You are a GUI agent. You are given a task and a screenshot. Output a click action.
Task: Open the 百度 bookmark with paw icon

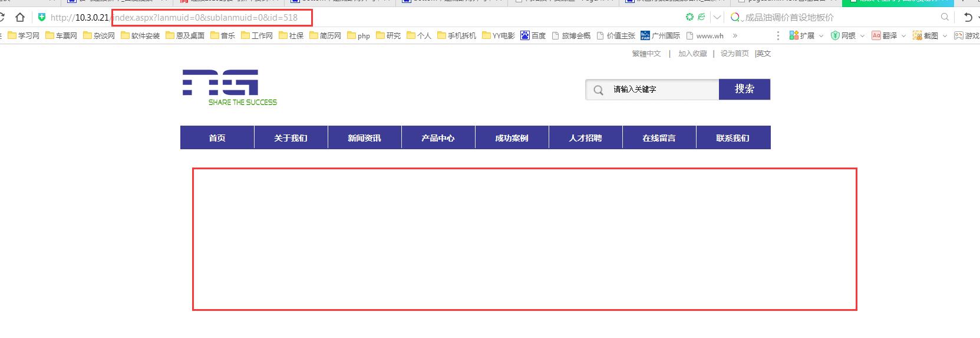point(533,36)
